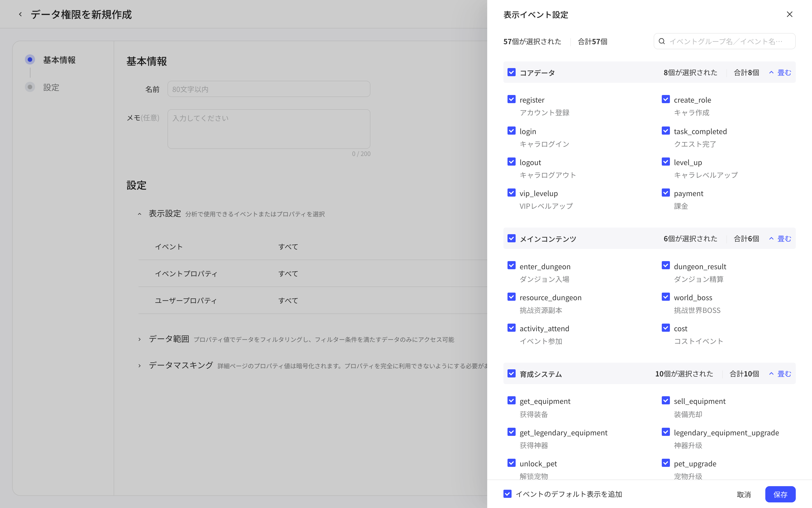Toggle the vip_levelup event checkbox
Screen dimensions: 812x508
click(x=511, y=193)
